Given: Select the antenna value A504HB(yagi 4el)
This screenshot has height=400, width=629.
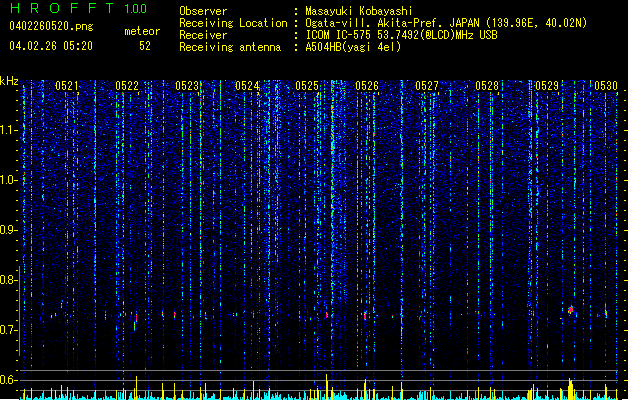Looking at the screenshot, I should 353,47.
